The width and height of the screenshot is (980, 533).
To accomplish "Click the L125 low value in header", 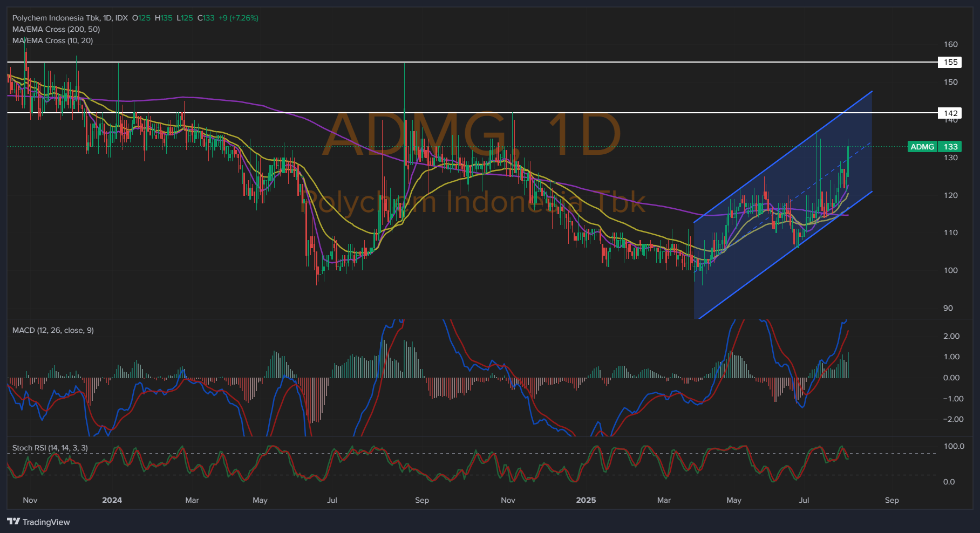I will pyautogui.click(x=185, y=18).
